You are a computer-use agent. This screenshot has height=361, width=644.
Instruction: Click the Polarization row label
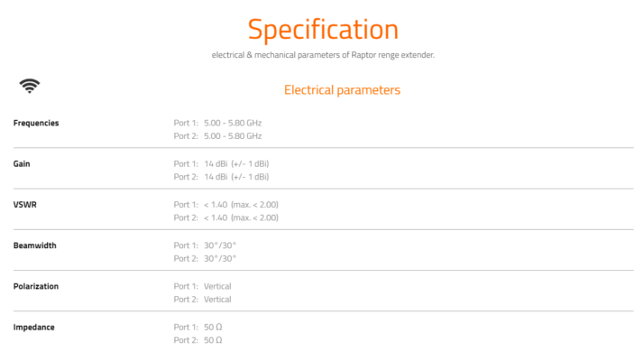point(36,286)
